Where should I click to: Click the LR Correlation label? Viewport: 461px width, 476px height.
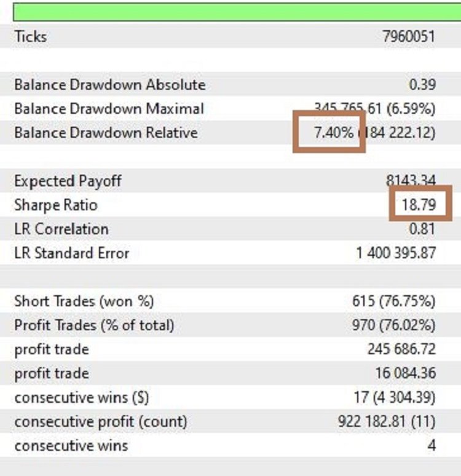tap(61, 229)
